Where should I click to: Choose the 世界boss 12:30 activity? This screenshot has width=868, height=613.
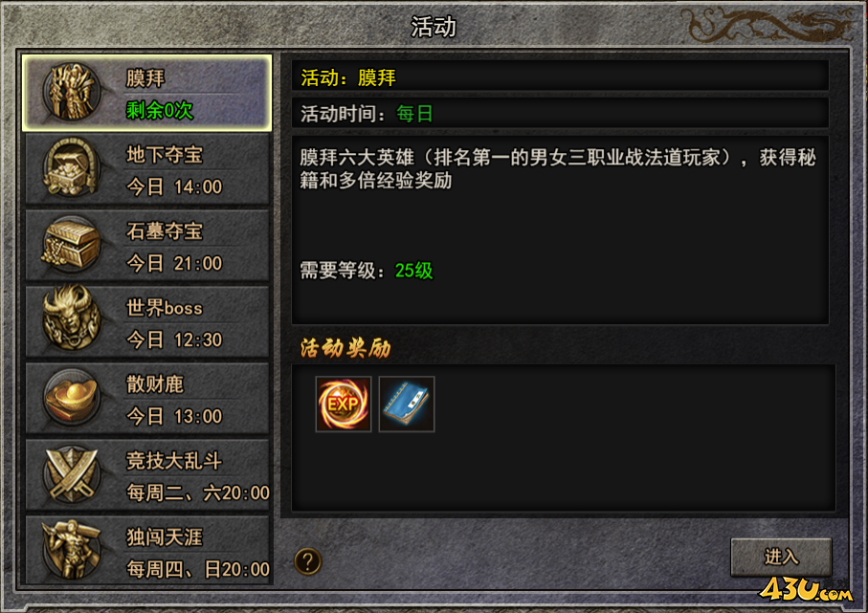147,321
